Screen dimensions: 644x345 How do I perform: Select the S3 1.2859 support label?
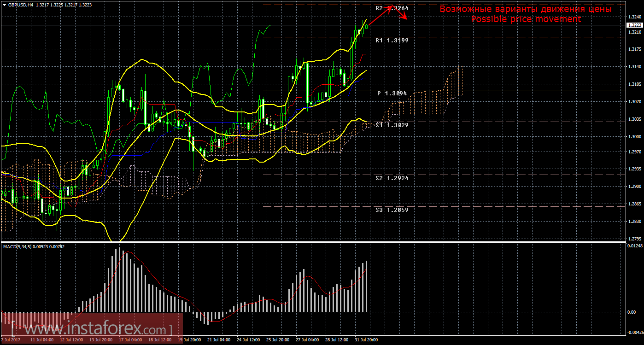tap(392, 210)
